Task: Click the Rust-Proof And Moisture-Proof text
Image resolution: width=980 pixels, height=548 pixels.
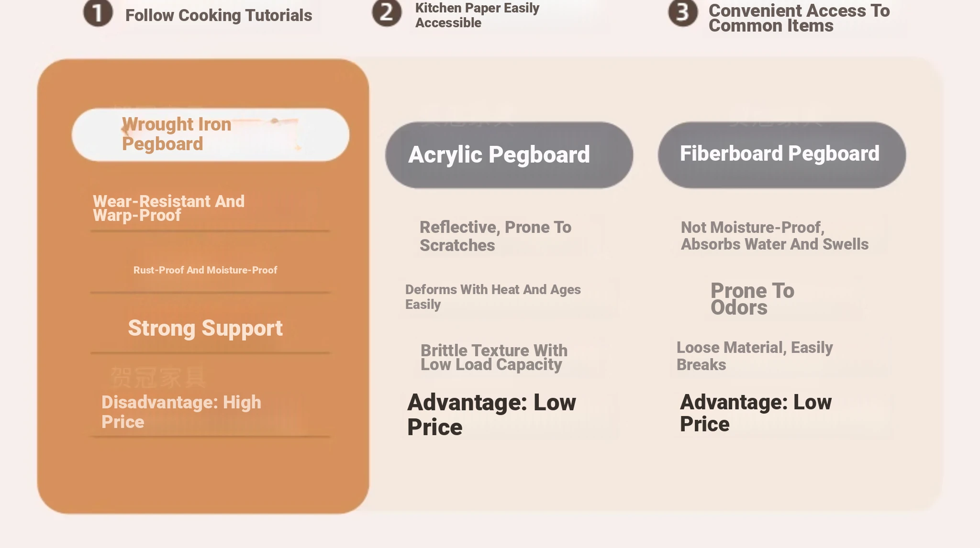Action: [x=205, y=270]
